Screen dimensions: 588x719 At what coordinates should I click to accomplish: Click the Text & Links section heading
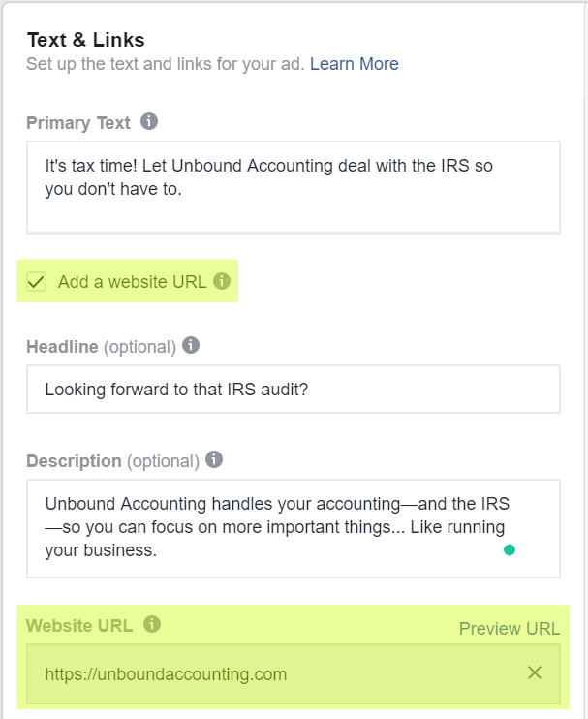coord(85,40)
